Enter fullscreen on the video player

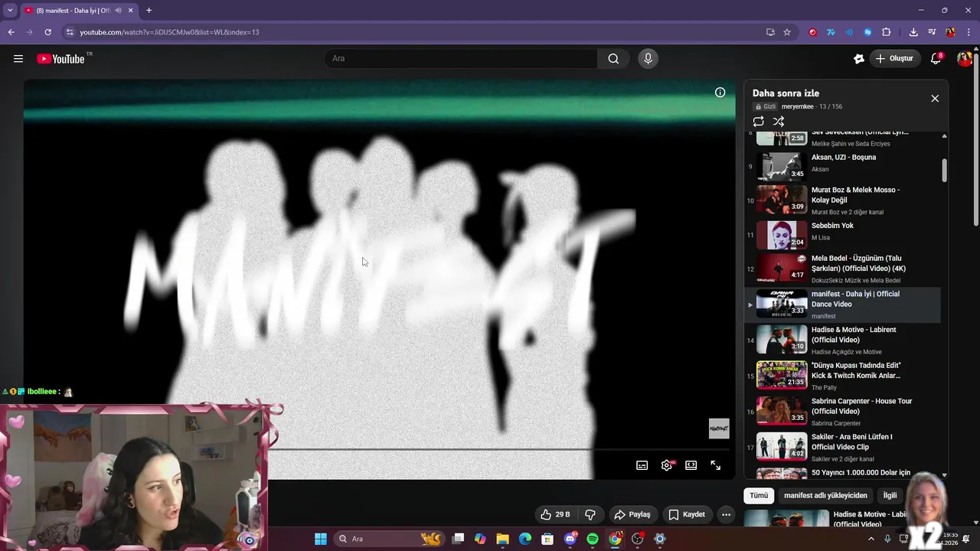click(x=716, y=465)
